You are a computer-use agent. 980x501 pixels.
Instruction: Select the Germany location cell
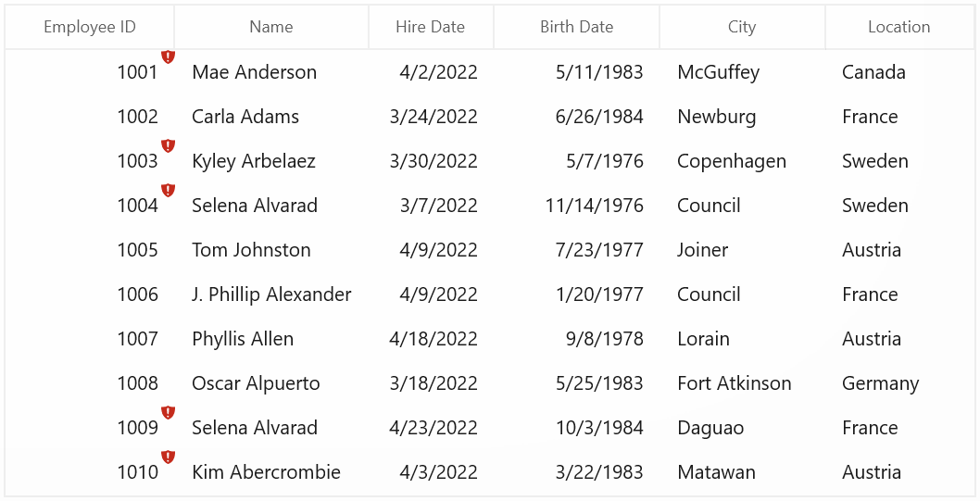(x=899, y=383)
